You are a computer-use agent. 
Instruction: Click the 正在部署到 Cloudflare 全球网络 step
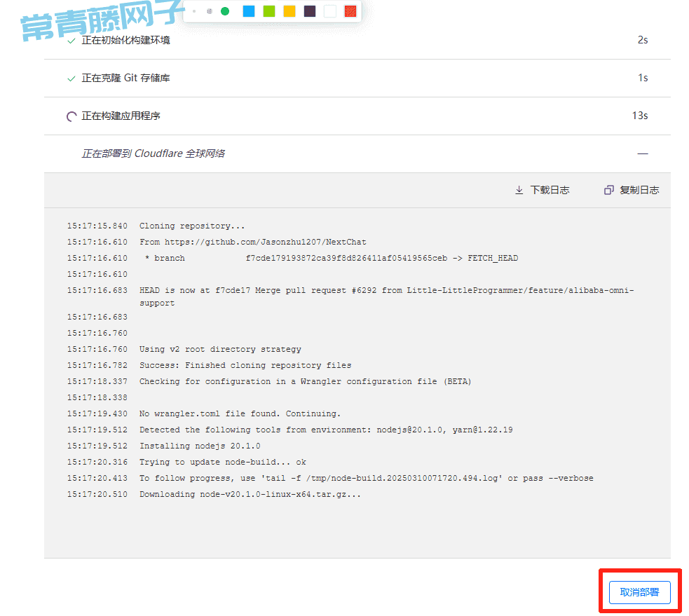point(357,153)
